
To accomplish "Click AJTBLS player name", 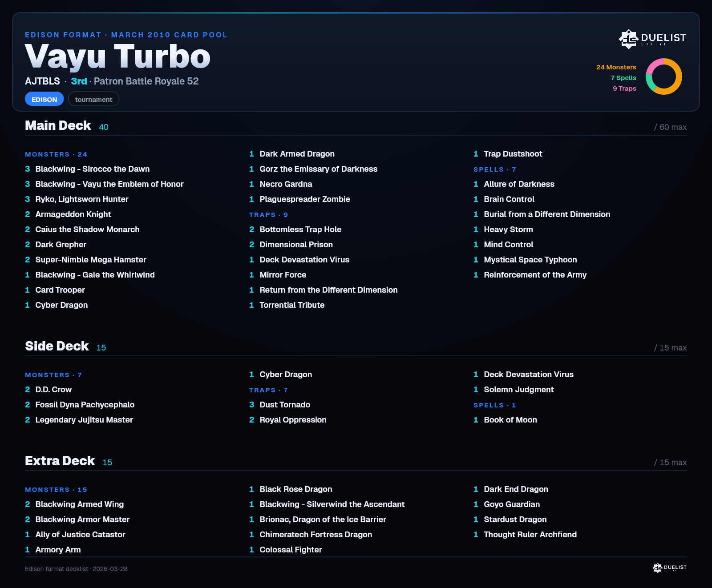I will point(42,81).
